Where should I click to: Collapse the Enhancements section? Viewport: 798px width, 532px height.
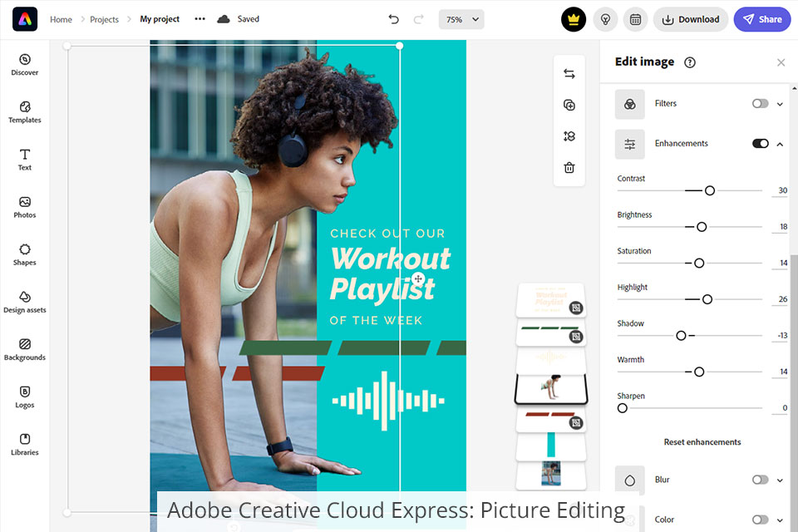780,144
